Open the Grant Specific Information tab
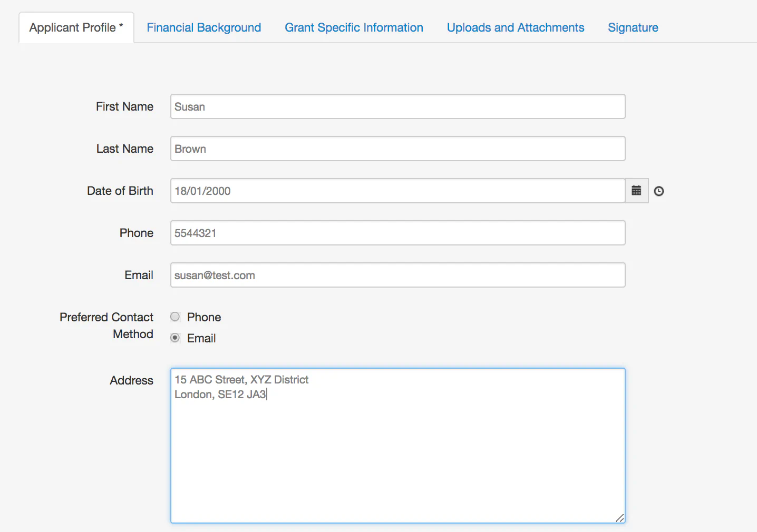Image resolution: width=757 pixels, height=532 pixels. pyautogui.click(x=354, y=27)
